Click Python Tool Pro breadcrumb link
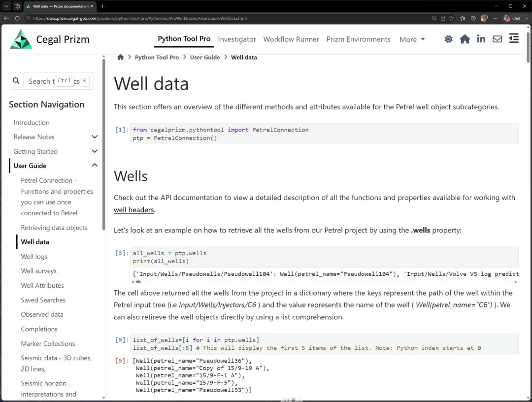Viewport: 532px width, 402px height. point(157,57)
